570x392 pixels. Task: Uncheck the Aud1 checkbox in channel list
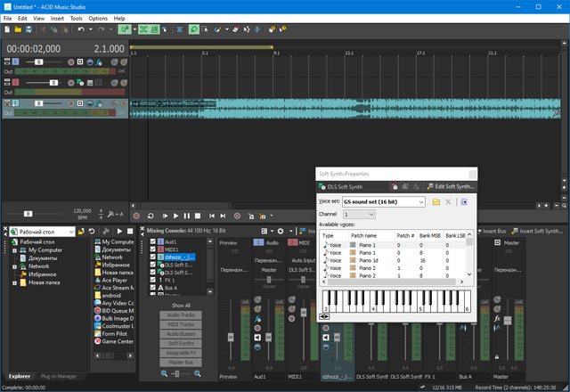[152, 241]
